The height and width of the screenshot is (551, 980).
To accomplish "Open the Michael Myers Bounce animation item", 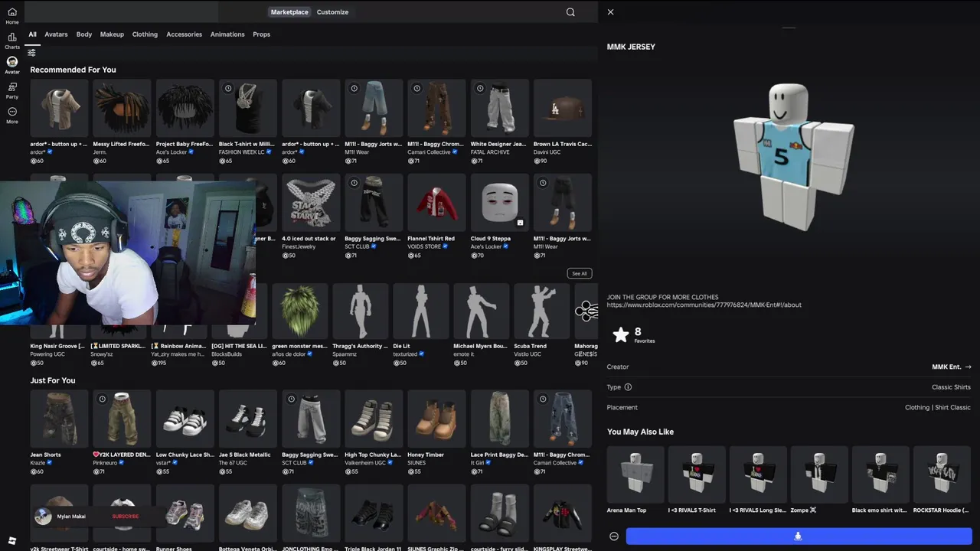I will [482, 324].
